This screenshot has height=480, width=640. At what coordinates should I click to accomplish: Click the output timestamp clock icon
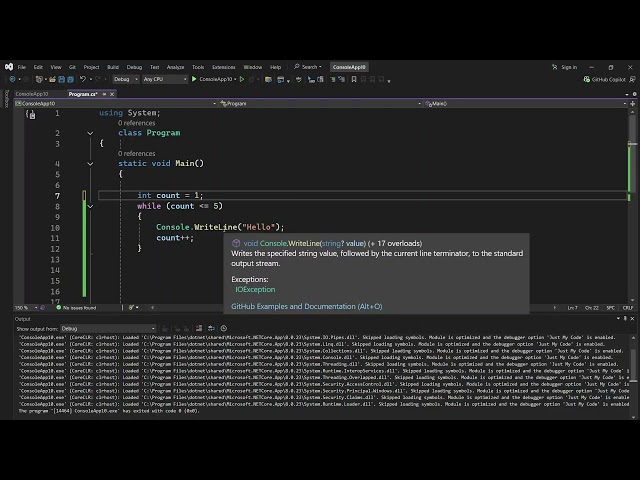pos(224,328)
